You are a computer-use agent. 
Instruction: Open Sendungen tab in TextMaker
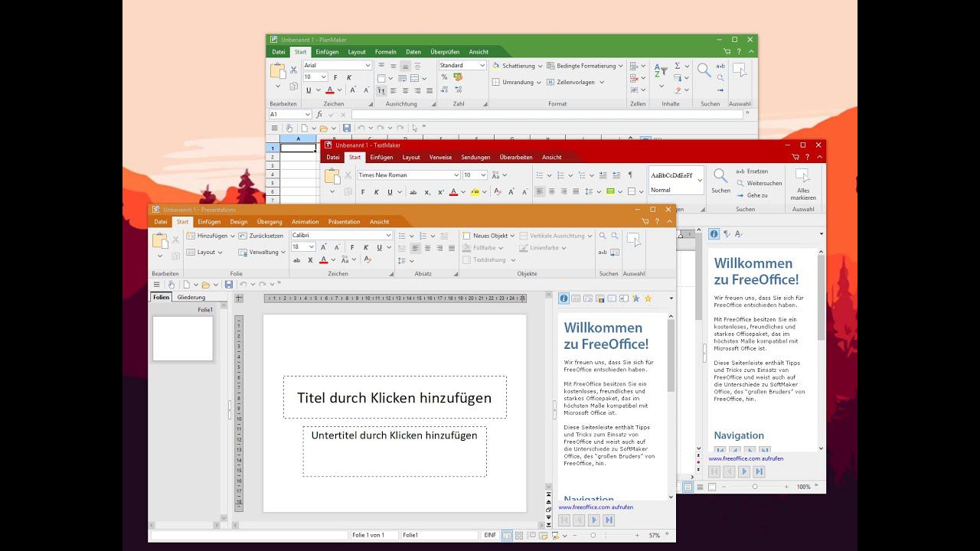click(x=475, y=157)
